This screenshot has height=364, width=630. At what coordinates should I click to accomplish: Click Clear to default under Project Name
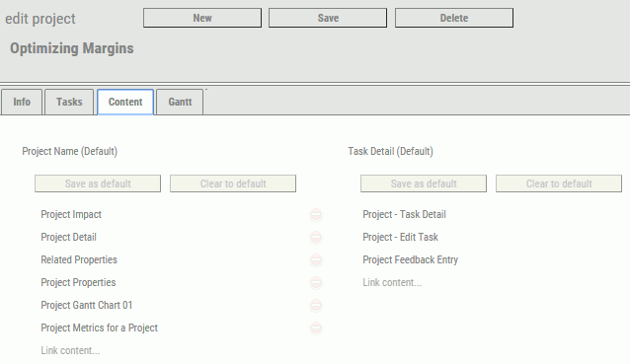pos(233,183)
